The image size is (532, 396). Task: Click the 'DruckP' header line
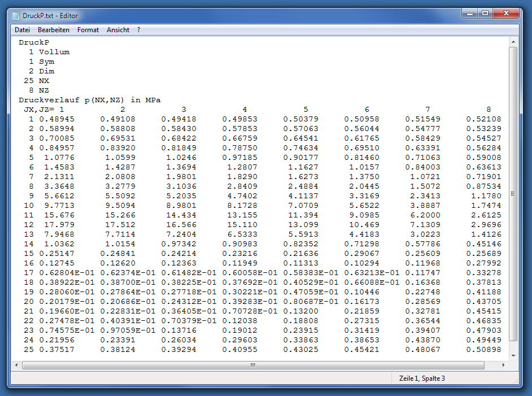pos(34,42)
